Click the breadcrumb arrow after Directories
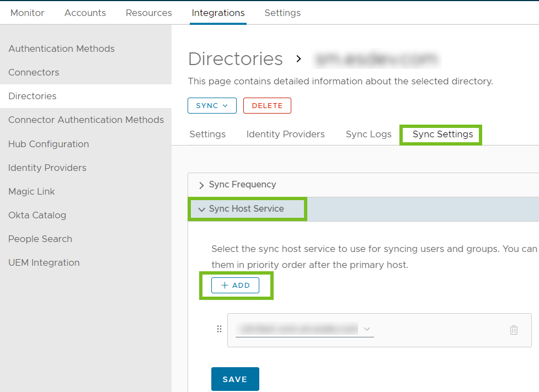The height and width of the screenshot is (392, 539). click(x=298, y=59)
